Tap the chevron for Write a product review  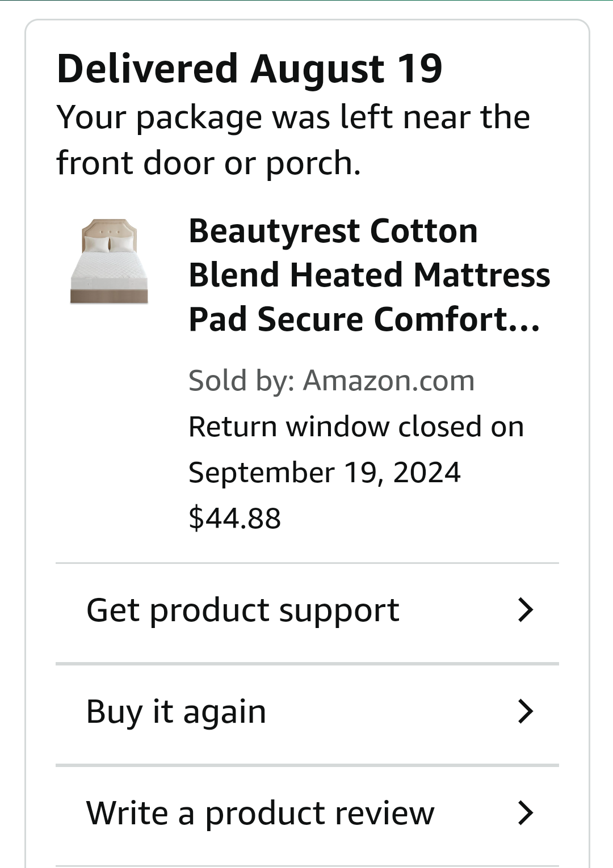point(526,813)
